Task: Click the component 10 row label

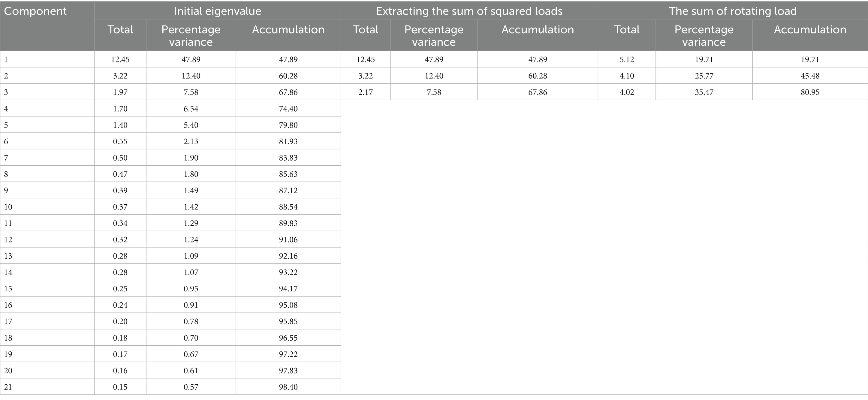Action: coord(8,207)
